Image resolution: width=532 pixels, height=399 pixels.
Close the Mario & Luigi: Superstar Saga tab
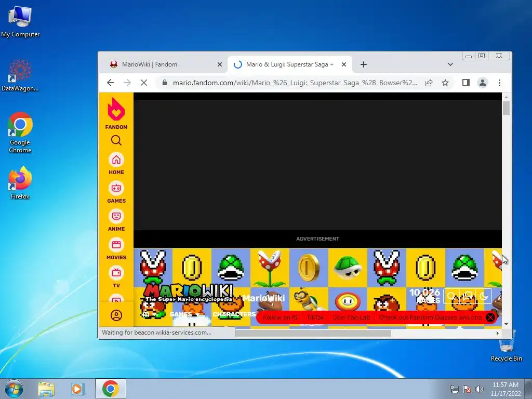pyautogui.click(x=344, y=64)
